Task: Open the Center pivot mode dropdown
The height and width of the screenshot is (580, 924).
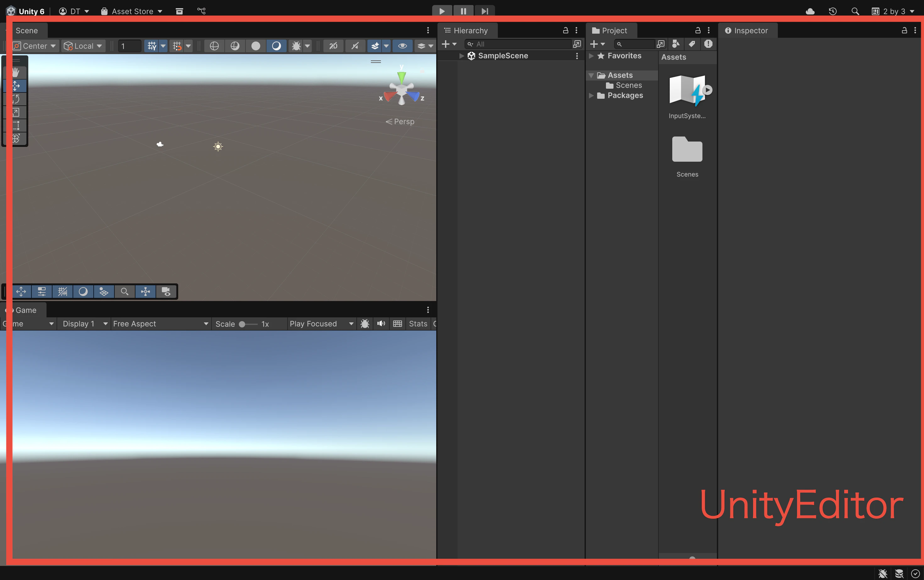Action: (x=35, y=46)
